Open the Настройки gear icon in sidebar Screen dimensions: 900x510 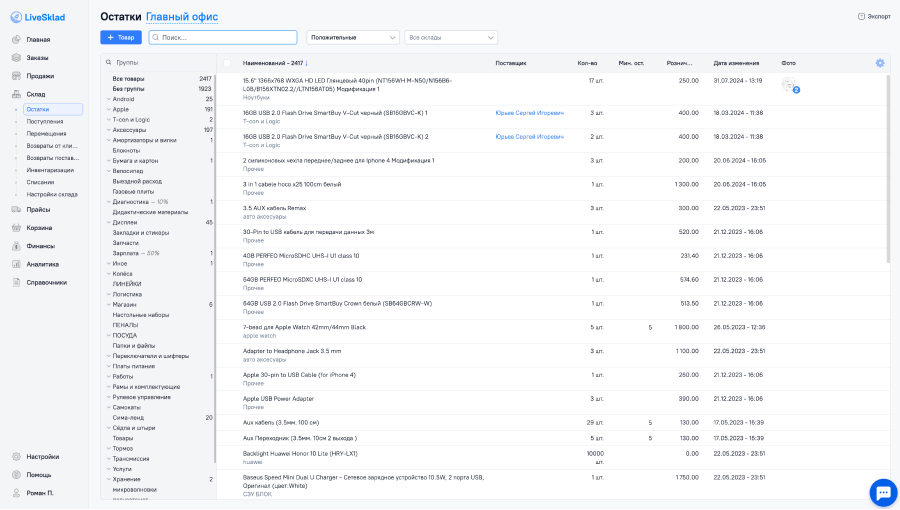point(16,457)
